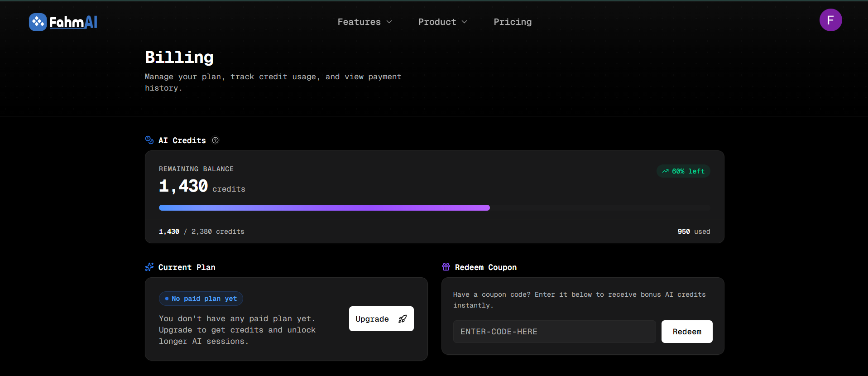The image size is (868, 376).
Task: Click the Product chevron arrow
Action: (464, 22)
